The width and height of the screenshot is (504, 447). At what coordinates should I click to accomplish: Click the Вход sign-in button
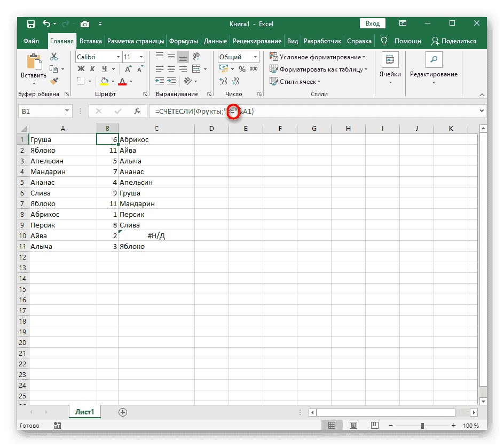pyautogui.click(x=373, y=23)
